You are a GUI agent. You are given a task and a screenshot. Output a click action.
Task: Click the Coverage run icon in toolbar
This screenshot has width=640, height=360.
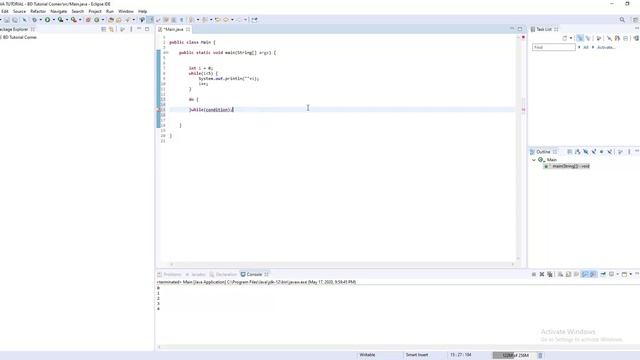[x=60, y=20]
